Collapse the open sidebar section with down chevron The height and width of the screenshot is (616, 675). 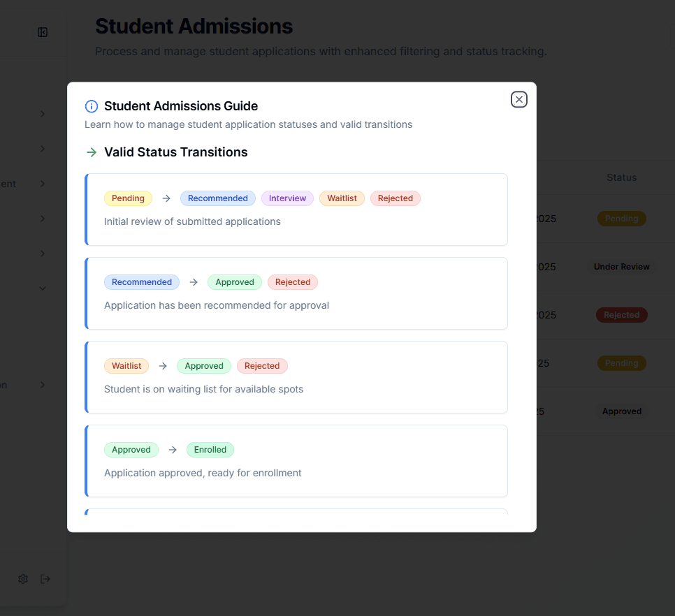click(42, 288)
